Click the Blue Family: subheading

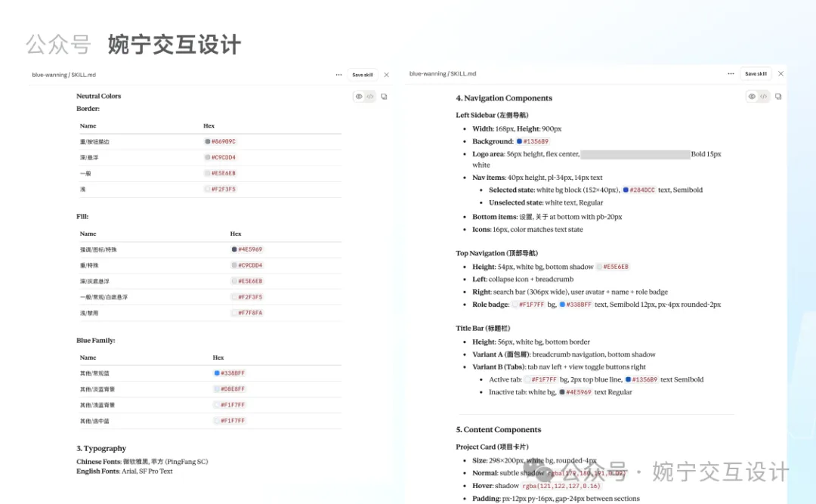(x=96, y=341)
